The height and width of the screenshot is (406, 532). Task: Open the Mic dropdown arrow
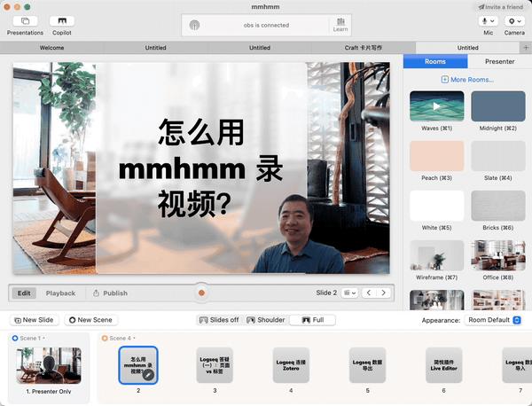point(492,21)
